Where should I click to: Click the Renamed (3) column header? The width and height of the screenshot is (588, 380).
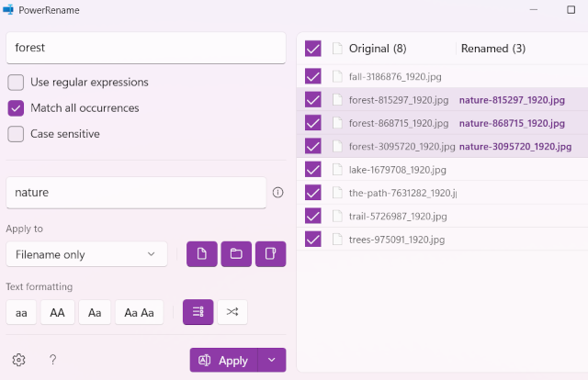point(493,49)
